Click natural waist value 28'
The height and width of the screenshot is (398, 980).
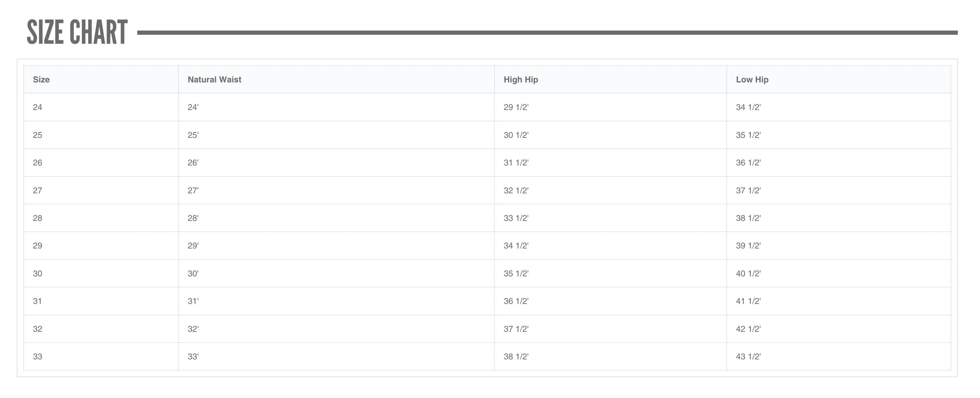click(193, 218)
